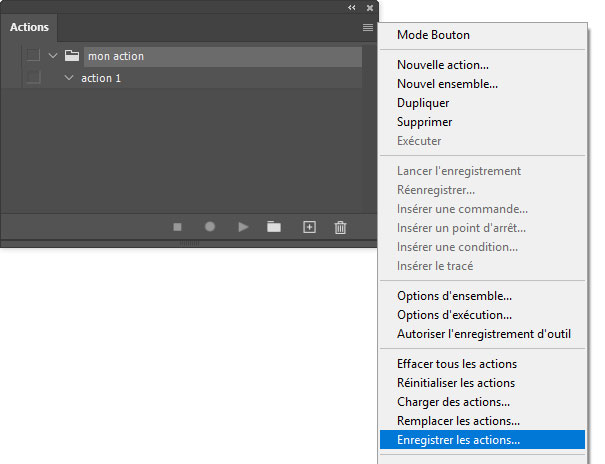The height and width of the screenshot is (464, 605).
Task: Switch to the Actions tab
Action: [x=29, y=27]
